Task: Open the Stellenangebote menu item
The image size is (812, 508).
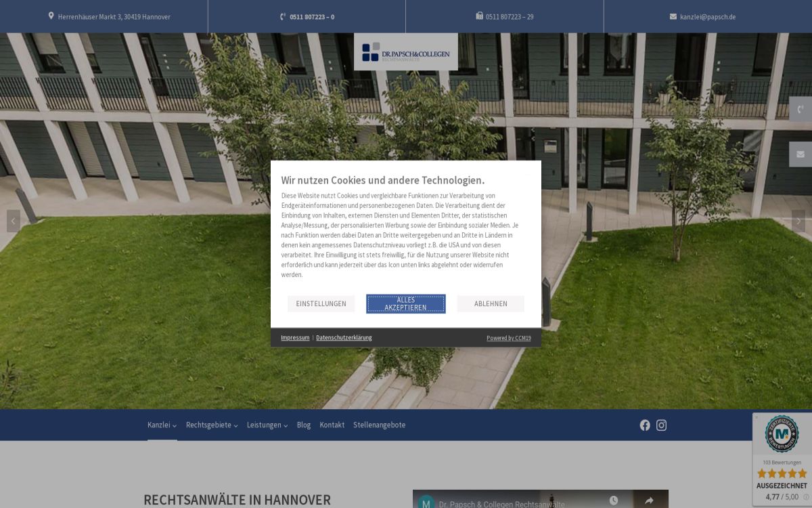Action: pyautogui.click(x=379, y=425)
